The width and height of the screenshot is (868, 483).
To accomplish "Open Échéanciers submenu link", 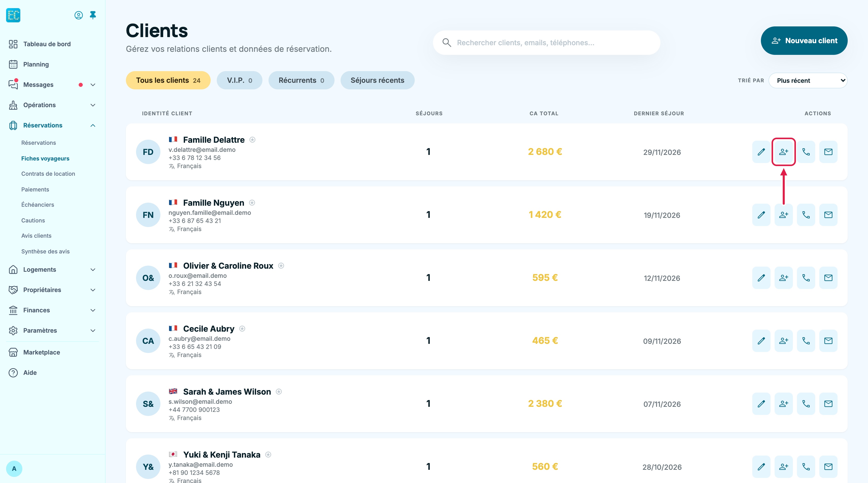I will tap(38, 205).
